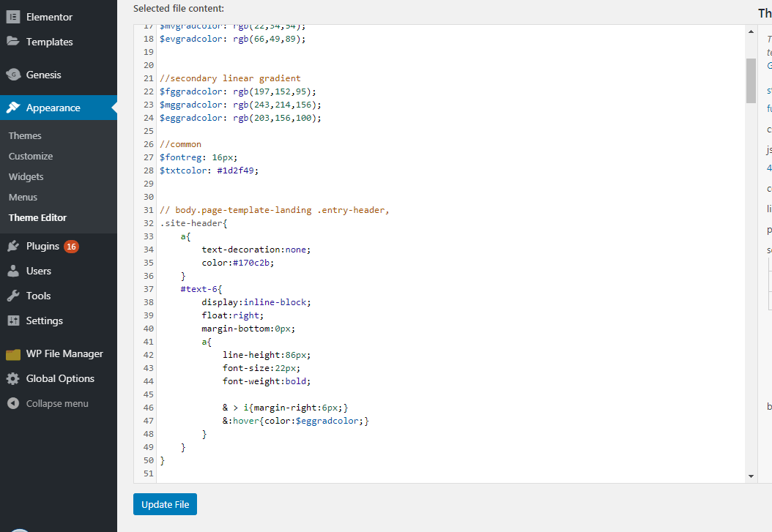Click the Appearance paintbrush icon
This screenshot has height=532, width=772.
[12, 108]
